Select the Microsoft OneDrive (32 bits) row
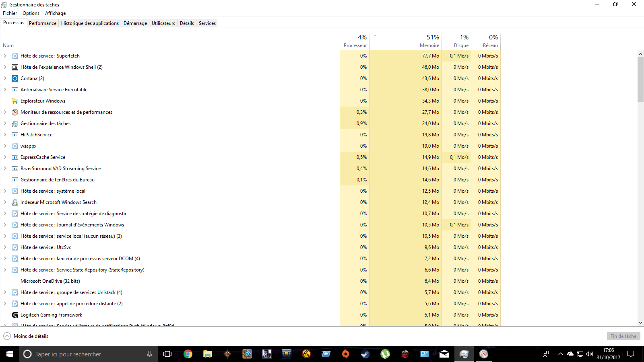This screenshot has width=644, height=362. [250, 281]
